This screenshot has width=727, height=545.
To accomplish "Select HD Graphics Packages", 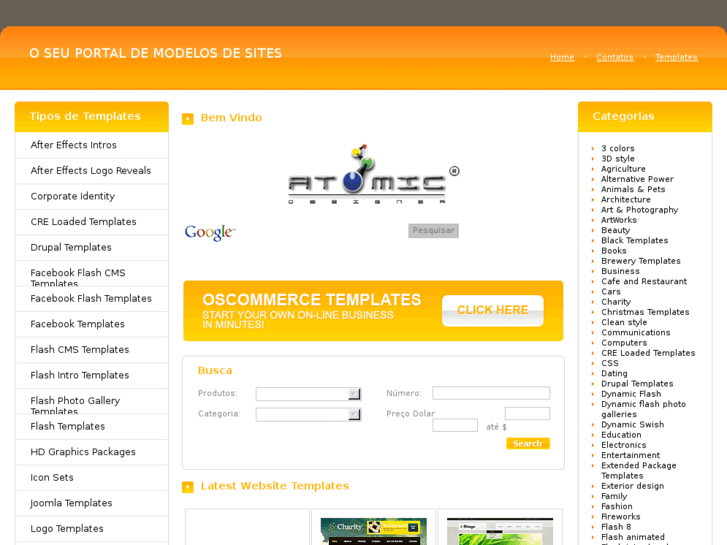I will coord(83,452).
